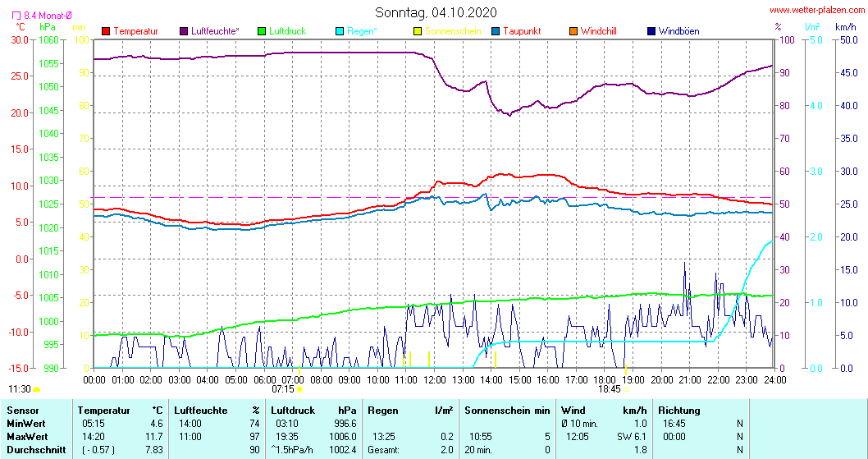
Task: Click the magenta Monat-Ø square marker
Action: tap(16, 16)
